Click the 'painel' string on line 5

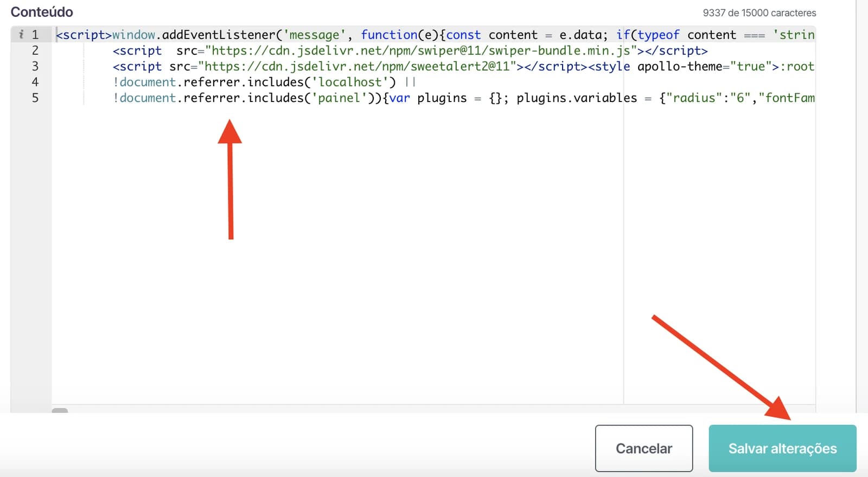point(339,98)
